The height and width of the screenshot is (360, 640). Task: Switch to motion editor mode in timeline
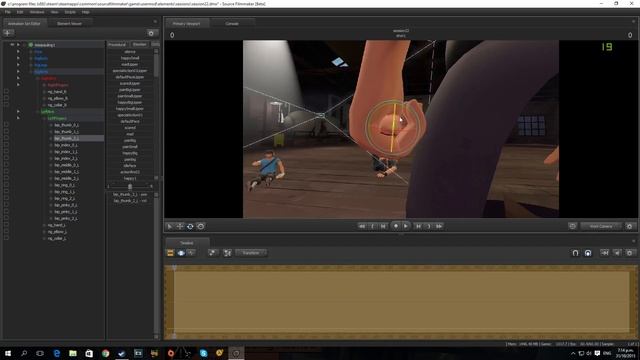tap(181, 253)
